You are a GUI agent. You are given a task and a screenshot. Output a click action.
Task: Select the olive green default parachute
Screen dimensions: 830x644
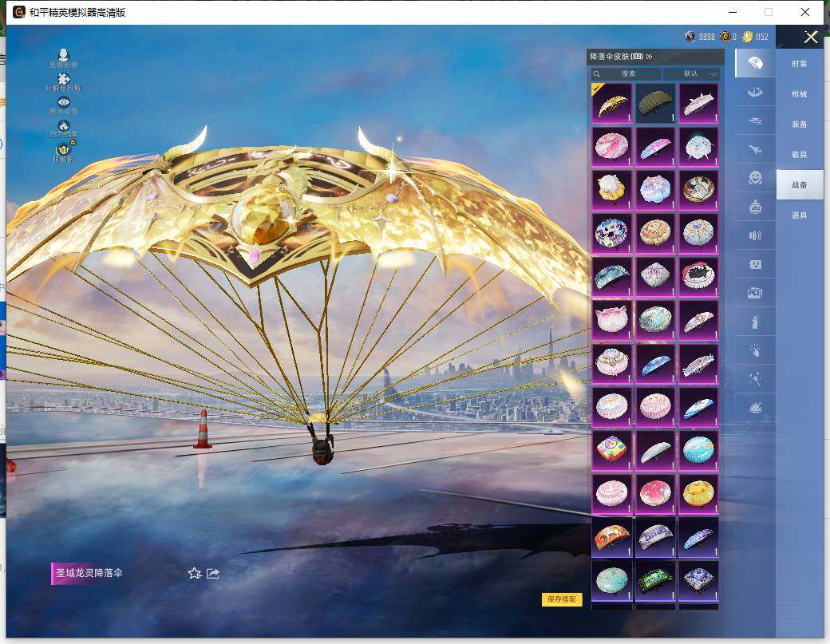[655, 103]
